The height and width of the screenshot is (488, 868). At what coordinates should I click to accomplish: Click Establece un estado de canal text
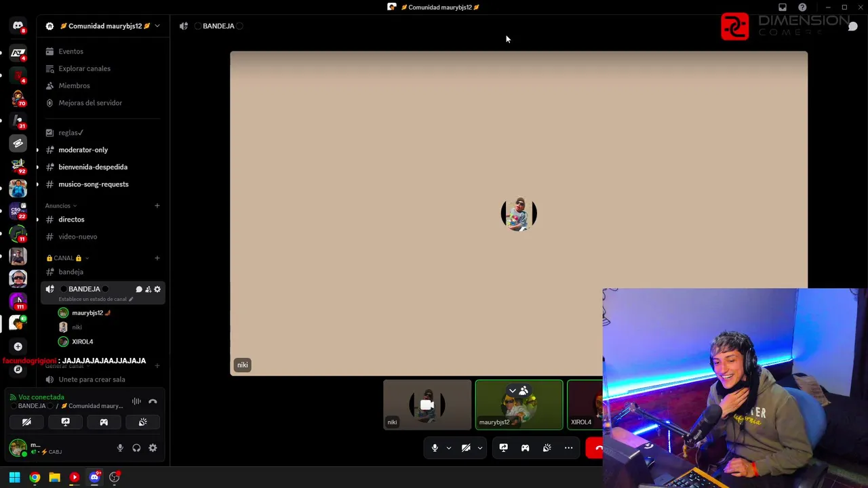point(92,299)
